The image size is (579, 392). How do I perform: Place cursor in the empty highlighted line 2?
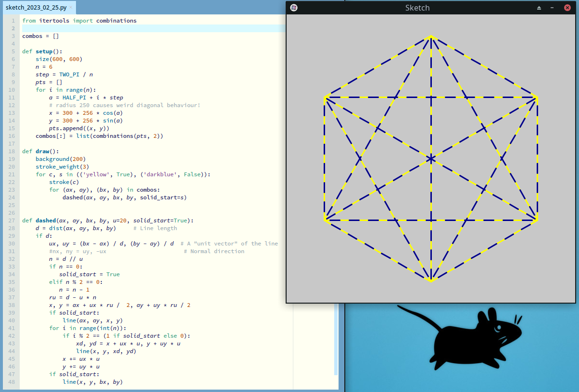pos(144,28)
